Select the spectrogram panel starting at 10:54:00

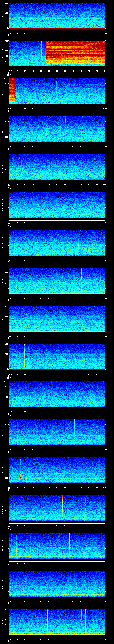tap(57, 318)
